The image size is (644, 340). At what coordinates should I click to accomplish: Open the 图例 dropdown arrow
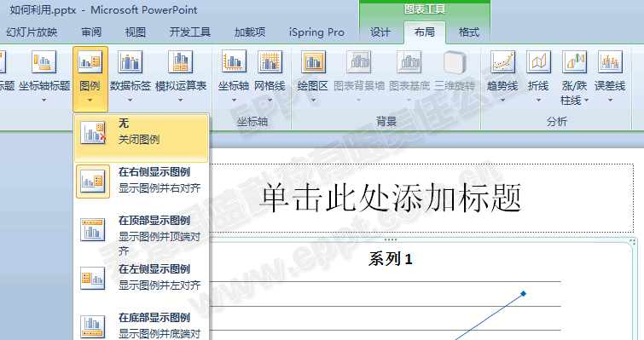point(90,100)
